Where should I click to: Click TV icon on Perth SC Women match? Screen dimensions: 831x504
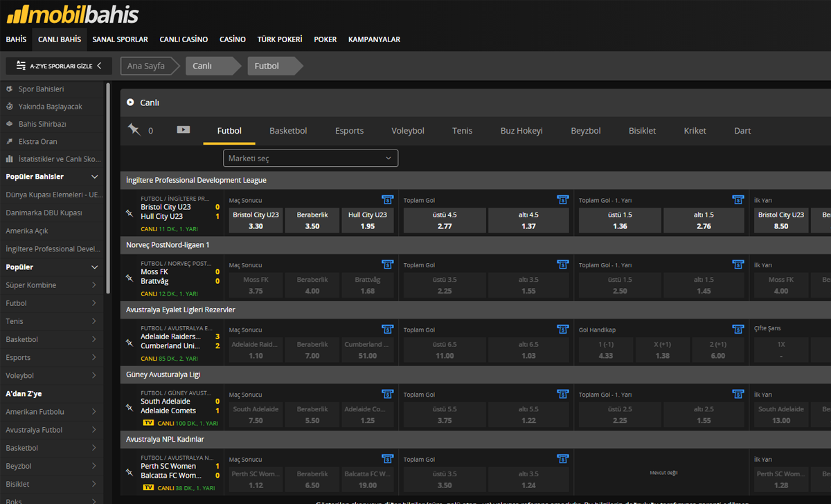coord(148,487)
